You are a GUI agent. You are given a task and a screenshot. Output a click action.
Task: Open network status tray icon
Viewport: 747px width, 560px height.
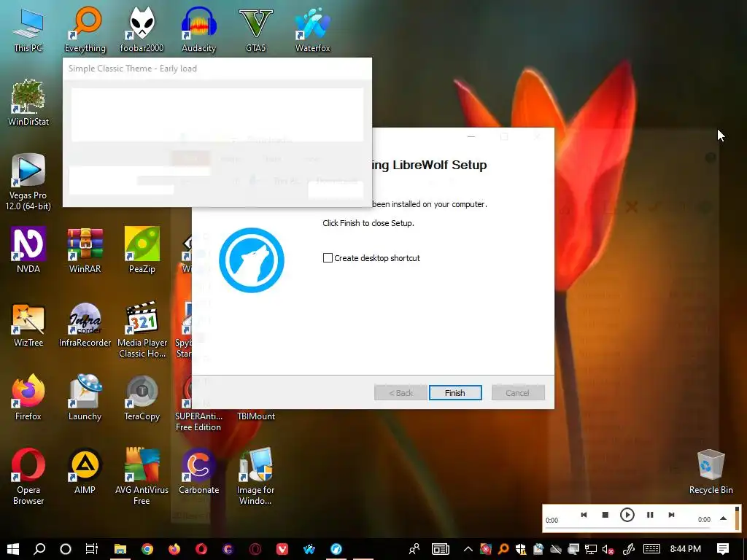(591, 549)
